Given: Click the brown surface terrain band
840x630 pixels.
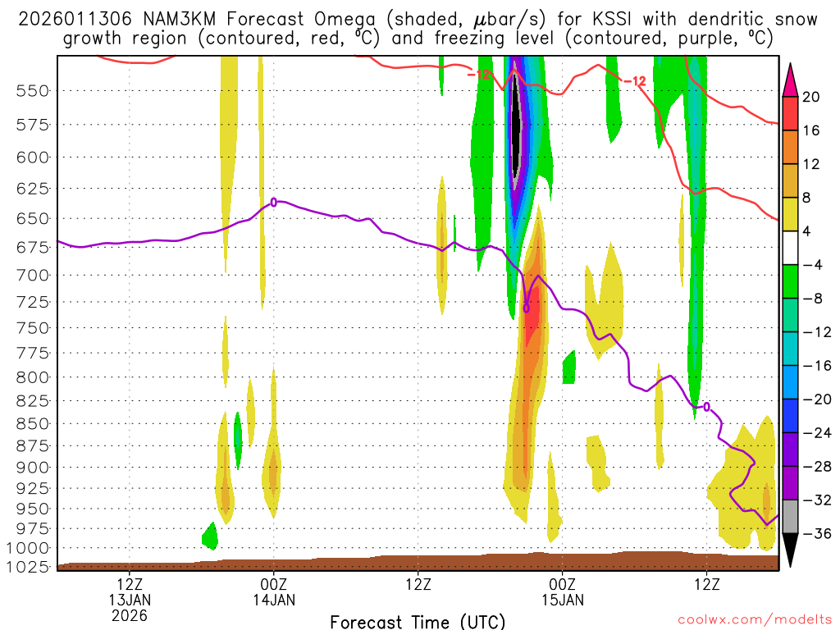Looking at the screenshot, I should click(x=418, y=563).
